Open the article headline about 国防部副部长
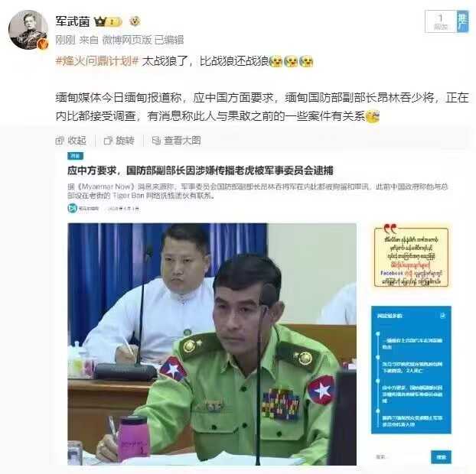 [x=201, y=170]
